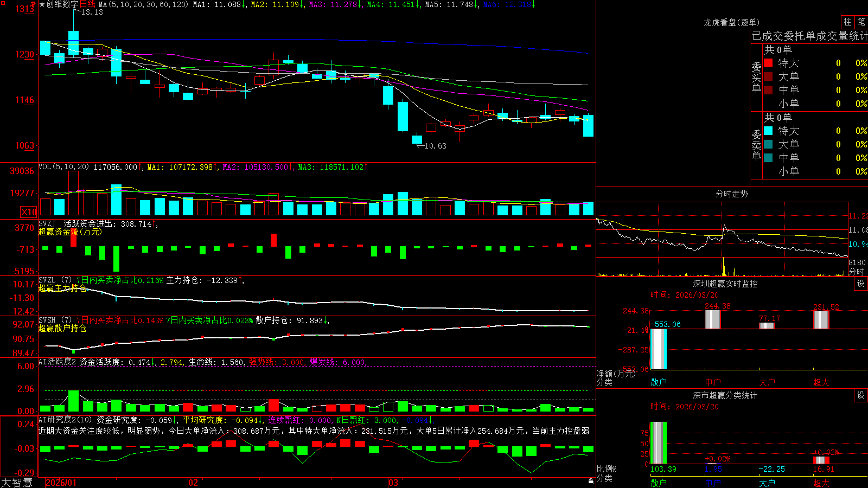Click the SVZJ indicator name
This screenshot has width=868, height=488.
47,224
